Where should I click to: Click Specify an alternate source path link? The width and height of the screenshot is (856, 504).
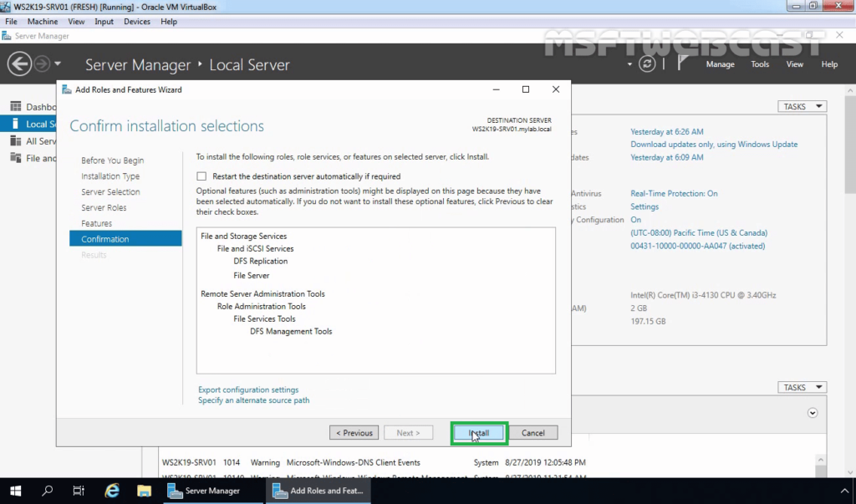[x=254, y=400]
